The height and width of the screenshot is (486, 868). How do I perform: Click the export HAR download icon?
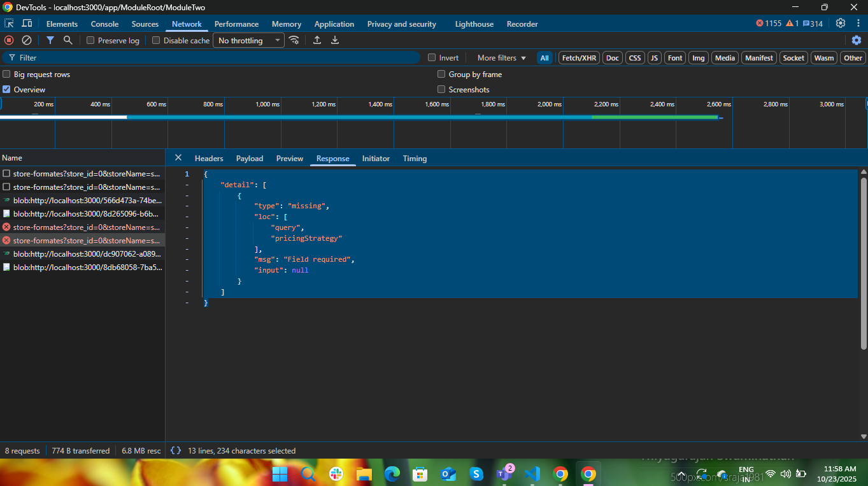335,40
